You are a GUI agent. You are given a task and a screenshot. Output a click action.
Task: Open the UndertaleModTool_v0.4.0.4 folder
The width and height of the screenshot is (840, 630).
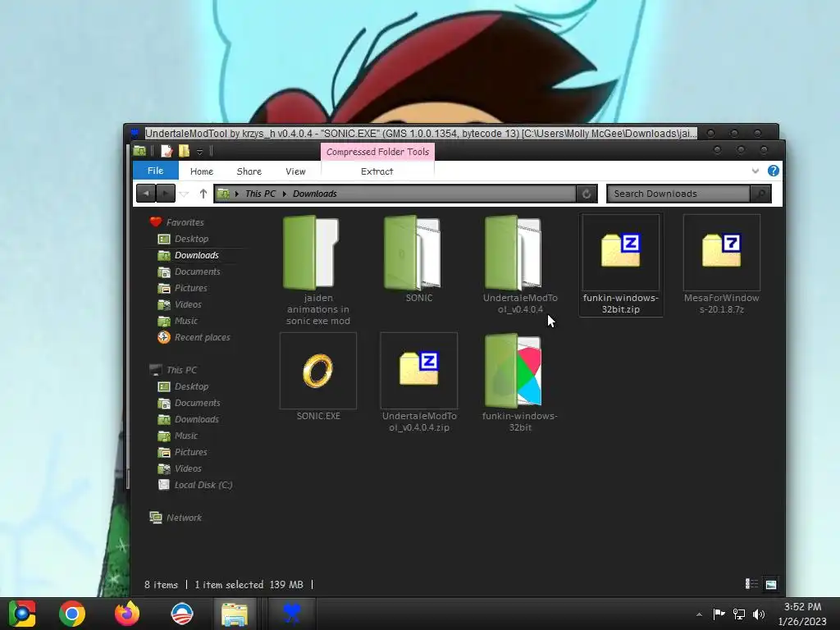pos(519,265)
